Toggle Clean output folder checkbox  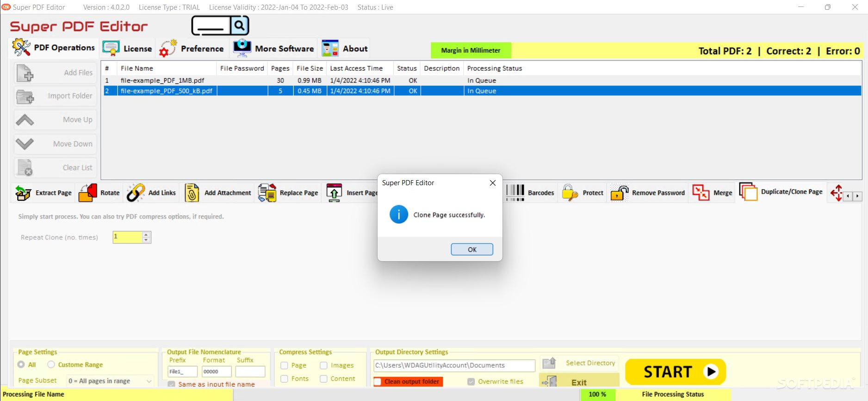[x=378, y=382]
